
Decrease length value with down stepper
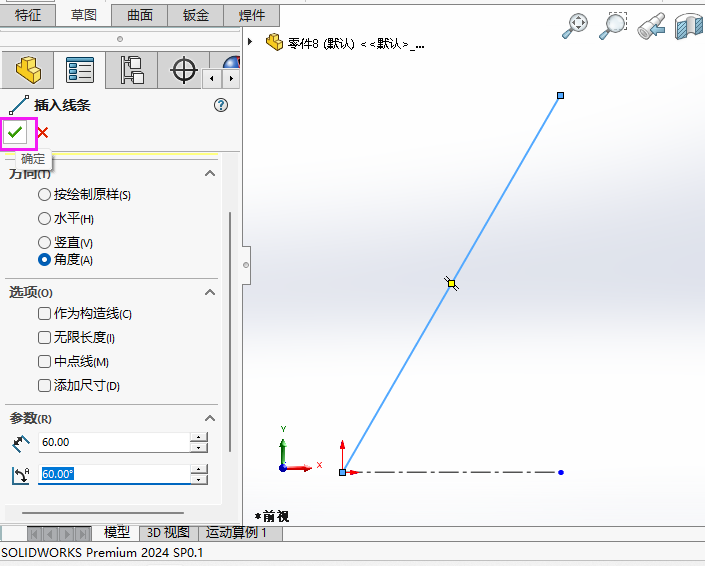[199, 447]
